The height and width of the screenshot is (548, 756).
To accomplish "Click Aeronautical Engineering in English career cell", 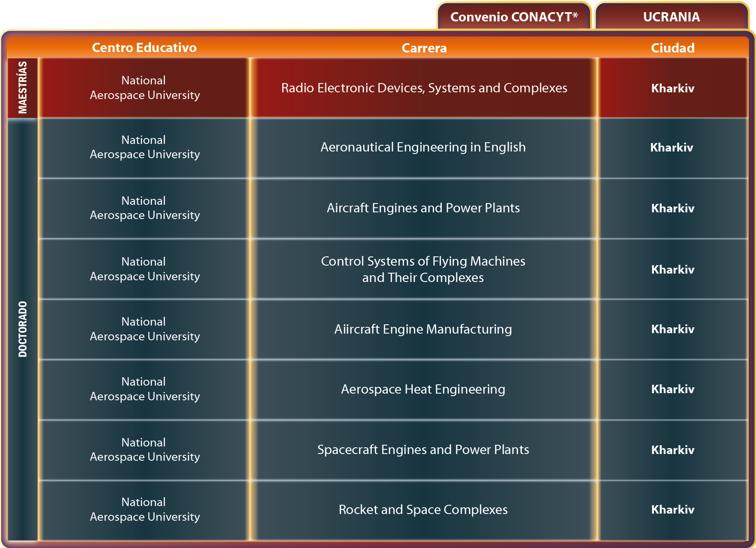I will tap(423, 147).
